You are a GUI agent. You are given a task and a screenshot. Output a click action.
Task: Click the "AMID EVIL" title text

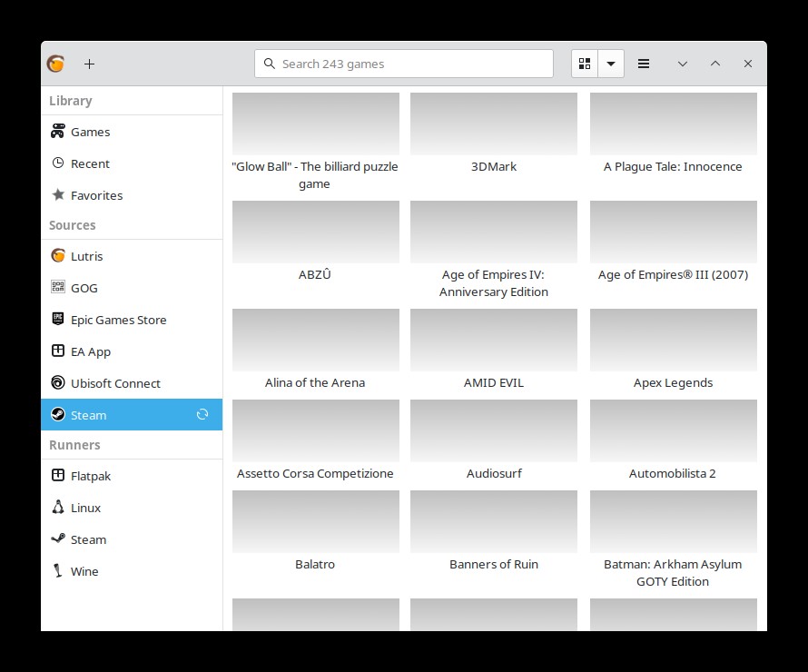[x=494, y=383]
